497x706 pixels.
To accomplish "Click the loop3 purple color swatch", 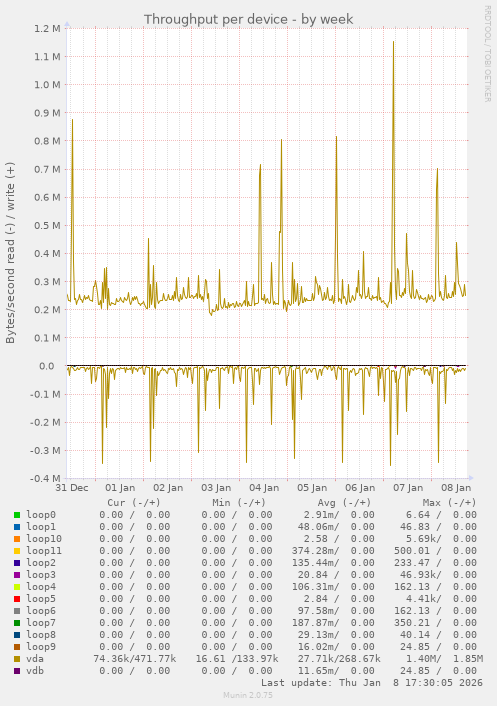I will [17, 575].
